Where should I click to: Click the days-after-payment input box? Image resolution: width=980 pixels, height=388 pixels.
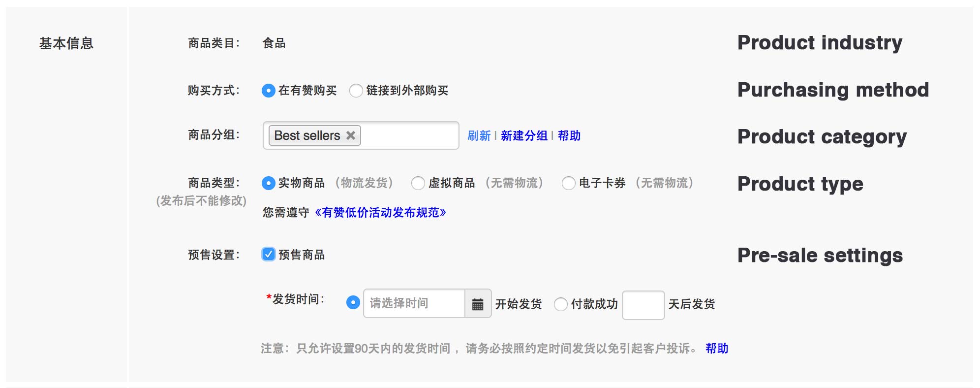[643, 305]
